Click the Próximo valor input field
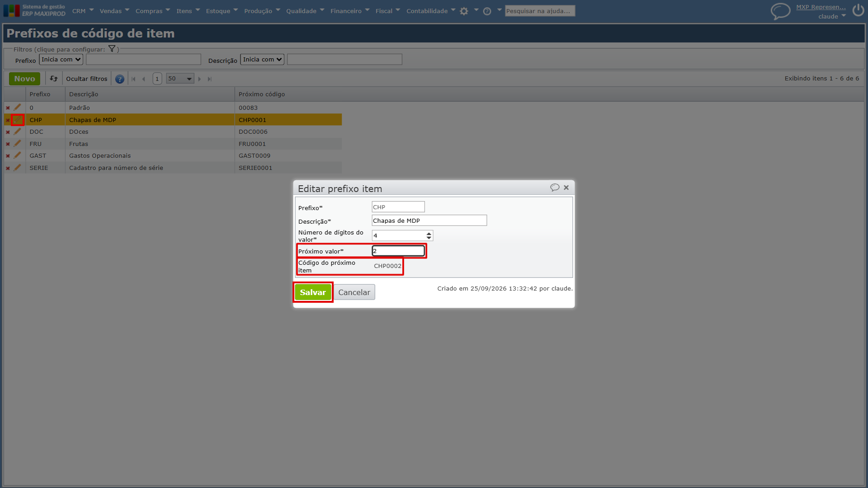Screen dimensions: 868x488 coord(398,251)
